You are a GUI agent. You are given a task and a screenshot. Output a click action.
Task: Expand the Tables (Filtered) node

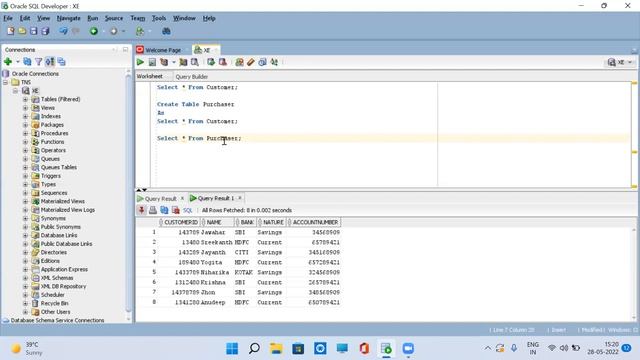point(25,99)
